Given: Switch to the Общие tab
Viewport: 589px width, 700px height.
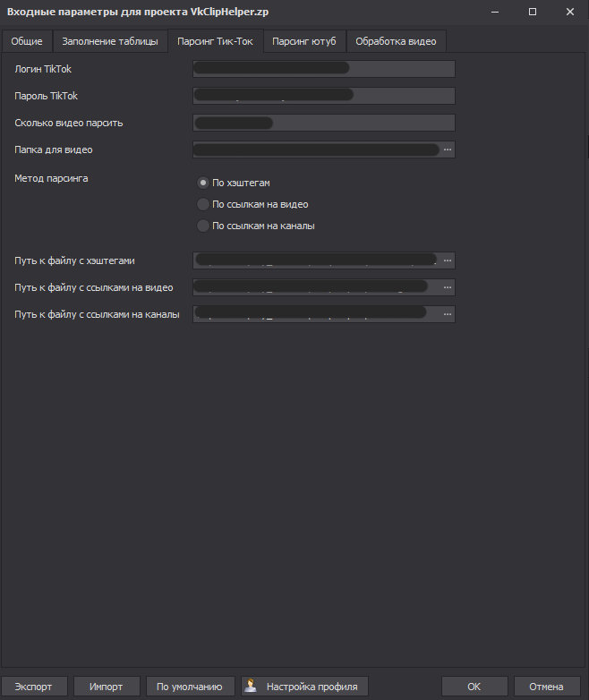Looking at the screenshot, I should pos(26,42).
